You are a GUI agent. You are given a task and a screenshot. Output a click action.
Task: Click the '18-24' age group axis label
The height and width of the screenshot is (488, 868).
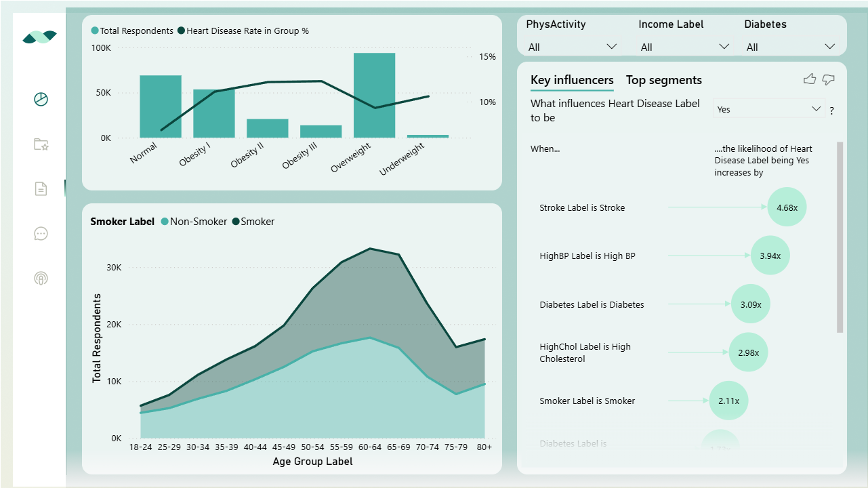point(140,447)
